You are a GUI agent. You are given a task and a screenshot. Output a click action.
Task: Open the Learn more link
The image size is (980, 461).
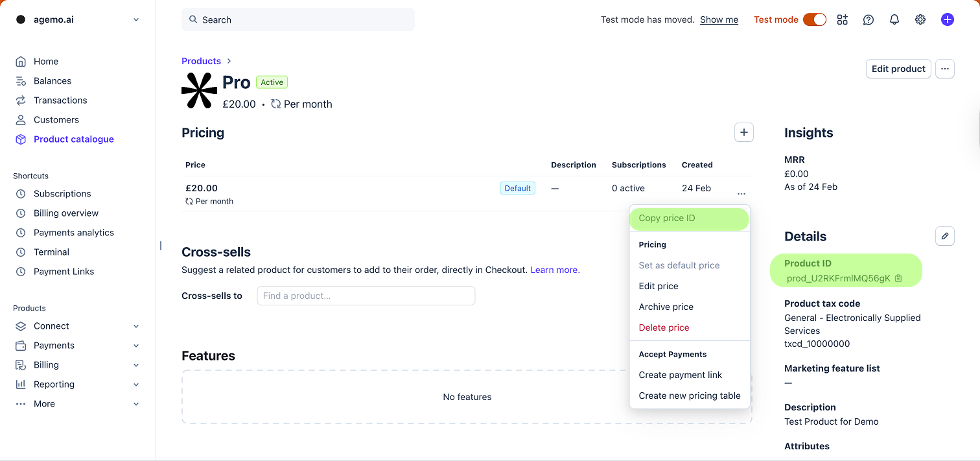[x=555, y=270]
